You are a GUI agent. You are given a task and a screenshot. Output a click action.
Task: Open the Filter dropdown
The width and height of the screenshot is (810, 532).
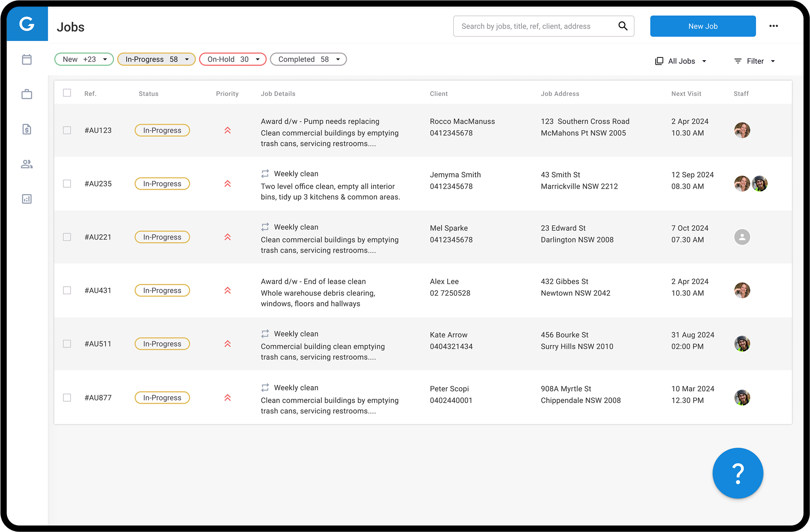coord(754,61)
